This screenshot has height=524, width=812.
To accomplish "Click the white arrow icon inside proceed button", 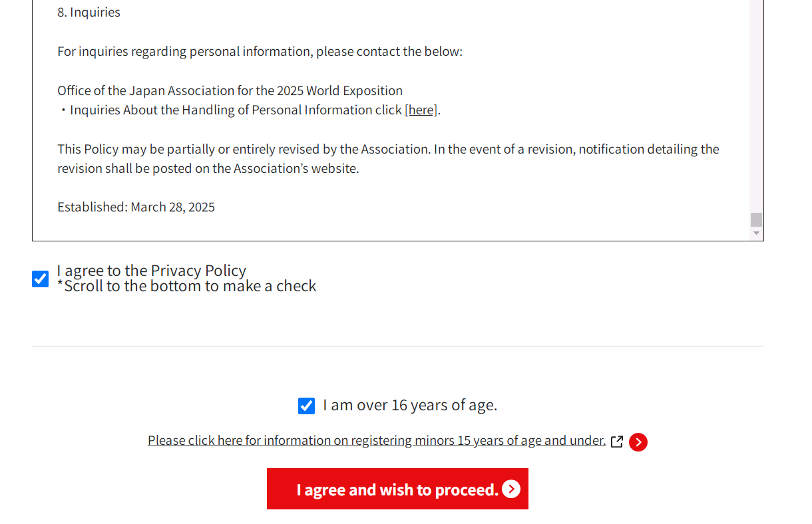I will (511, 489).
